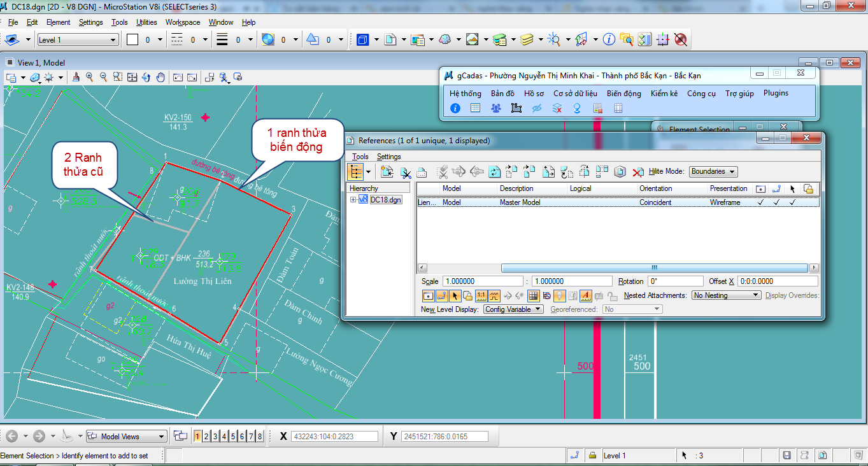Screen dimensions: 868x466
Task: Toggle the Snap checkmark in the reference row
Action: [776, 202]
